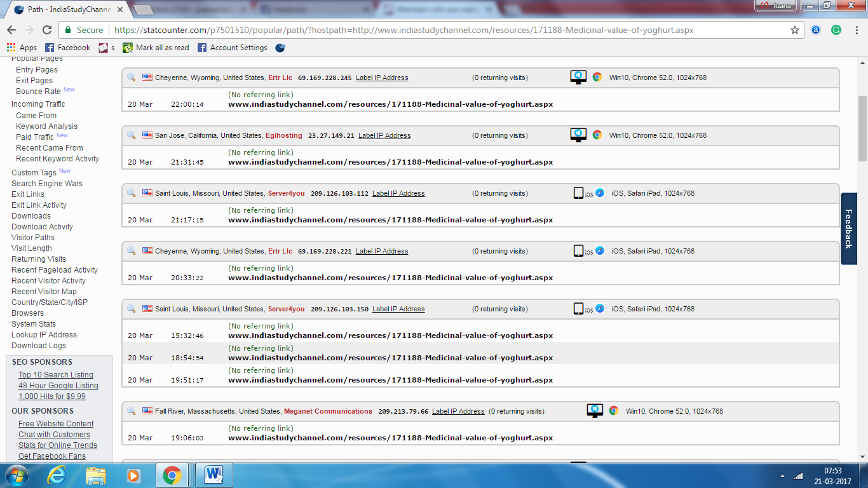Screen dimensions: 868x488
Task: Open Apps shortcut in bookmarks bar
Action: (22, 48)
